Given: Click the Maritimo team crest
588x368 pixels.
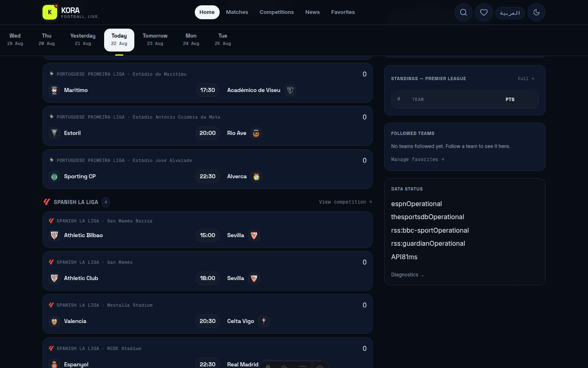Looking at the screenshot, I should [54, 90].
